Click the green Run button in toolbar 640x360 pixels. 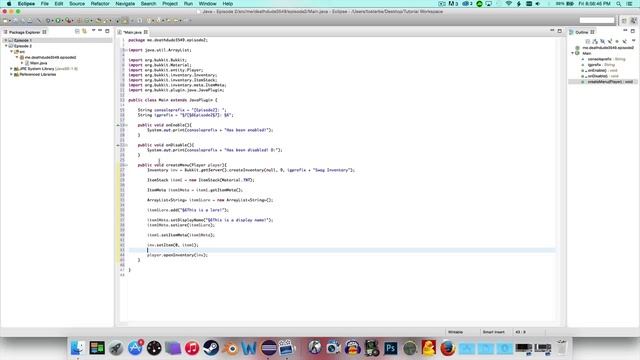pos(58,20)
